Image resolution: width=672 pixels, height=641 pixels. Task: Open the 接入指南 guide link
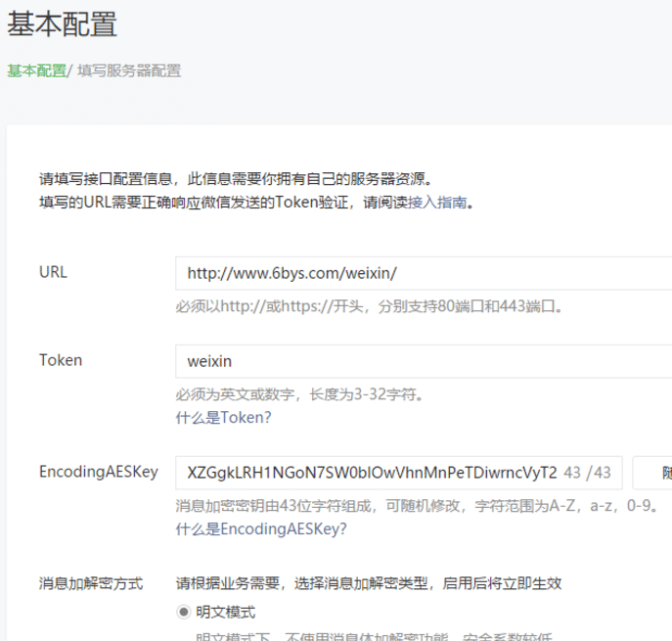pyautogui.click(x=436, y=203)
